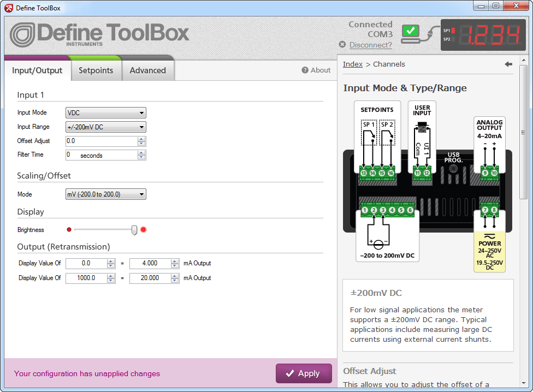Click the "Input Mode & Type/Range" heading

pyautogui.click(x=405, y=88)
